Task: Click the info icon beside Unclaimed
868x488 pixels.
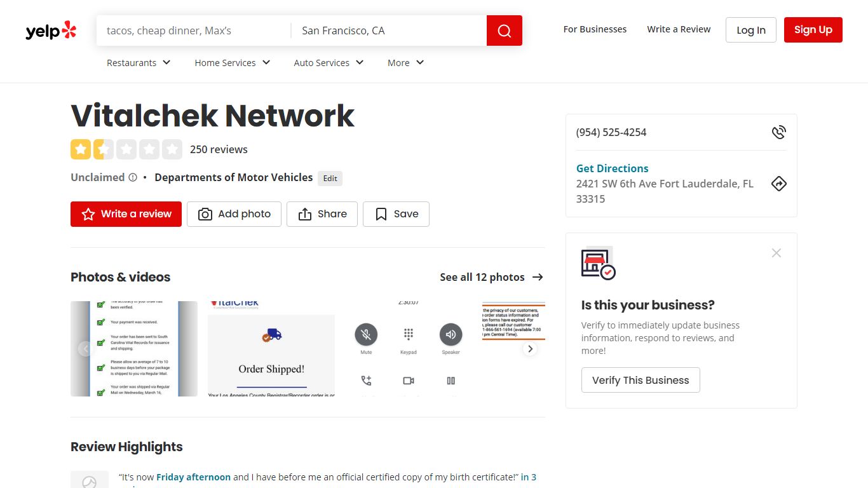Action: tap(133, 177)
